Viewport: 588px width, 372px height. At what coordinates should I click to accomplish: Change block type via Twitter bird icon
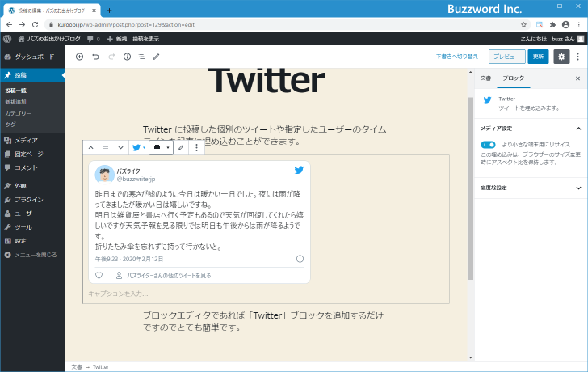pos(138,147)
